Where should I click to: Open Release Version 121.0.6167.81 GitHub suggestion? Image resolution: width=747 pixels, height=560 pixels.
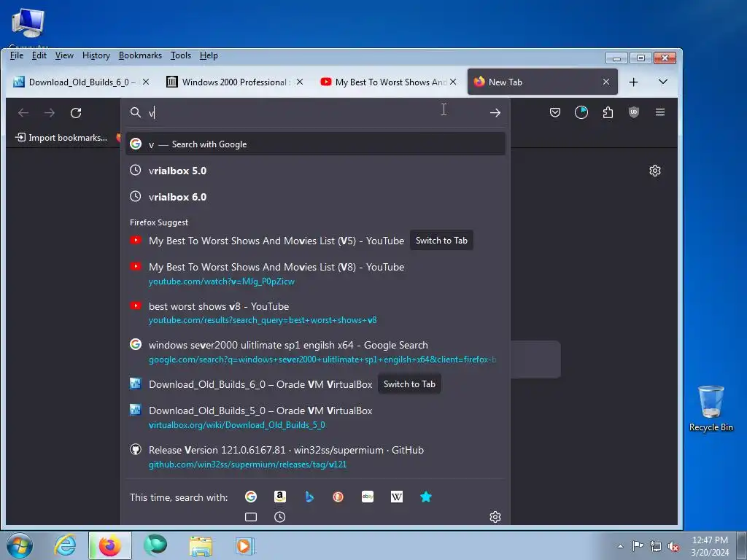pos(286,450)
